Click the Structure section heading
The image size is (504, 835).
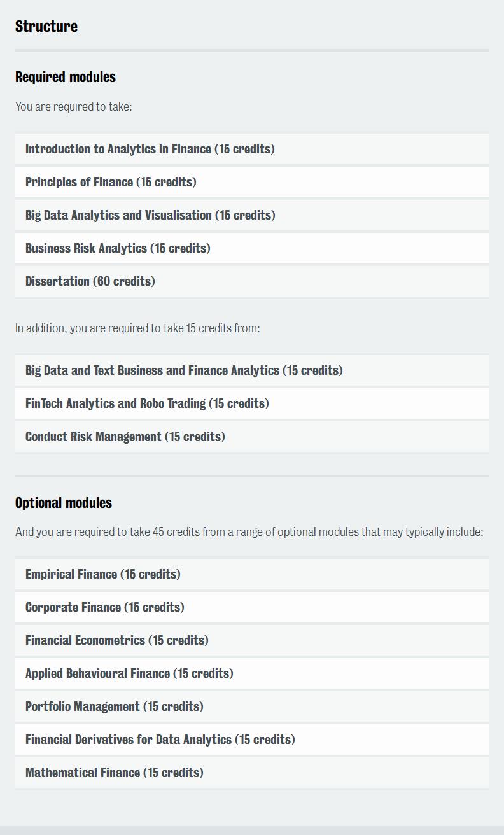pos(46,26)
